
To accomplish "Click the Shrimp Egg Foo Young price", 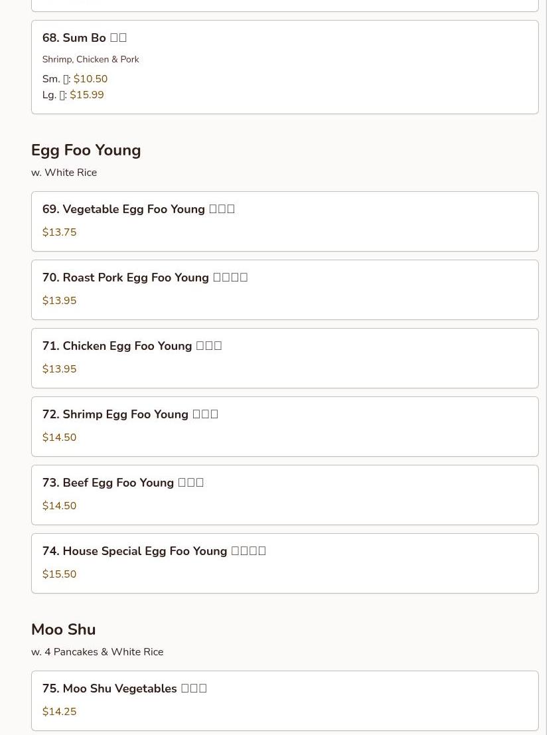I will [x=60, y=438].
